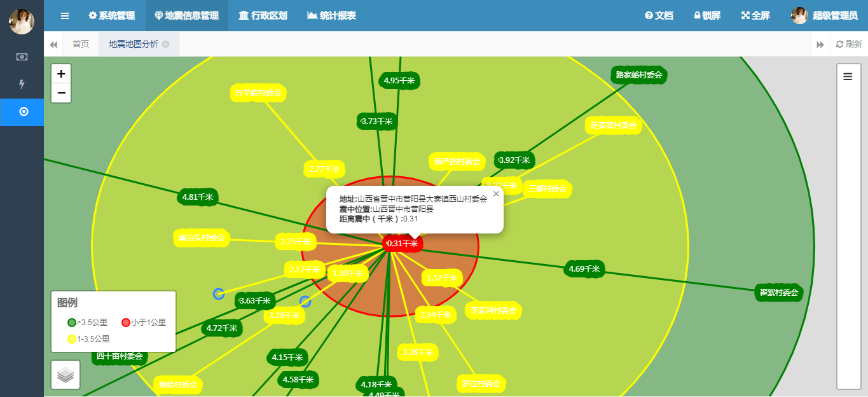Open the map layers switcher
Screen dimensions: 868x397
pos(65,375)
